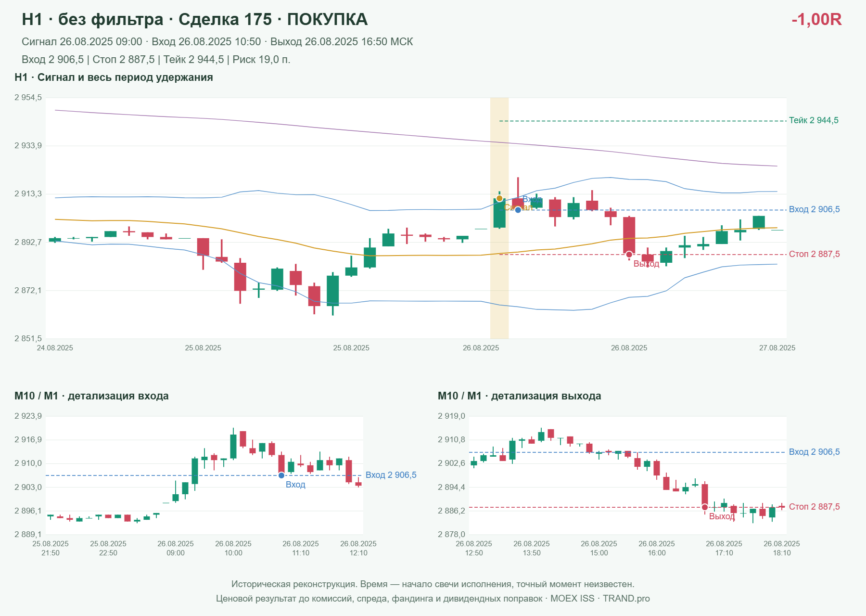The height and width of the screenshot is (616, 866).
Task: Click the 27.08.2025 date label on H1 axis
Action: pyautogui.click(x=777, y=348)
